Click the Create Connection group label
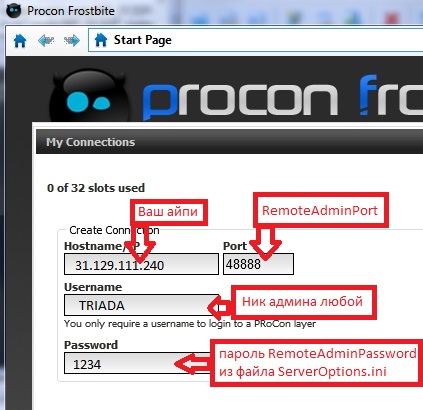This screenshot has height=410, width=423. coord(114,230)
